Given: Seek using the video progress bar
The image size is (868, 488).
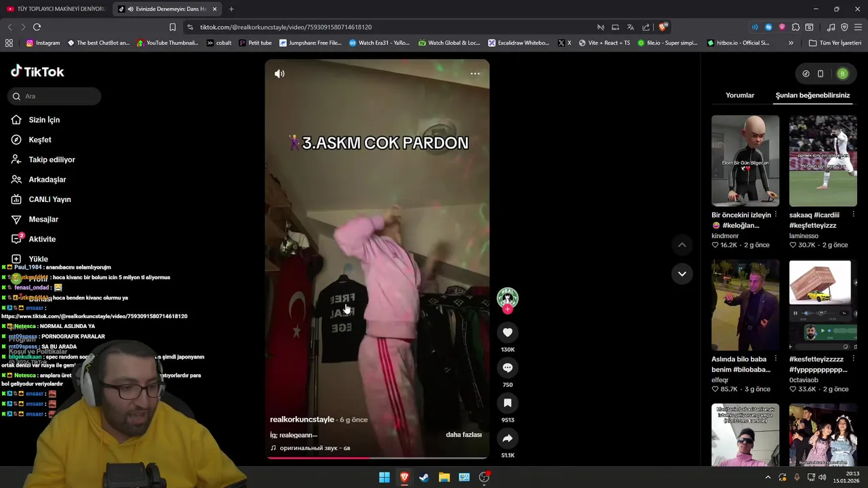Looking at the screenshot, I should (377, 457).
